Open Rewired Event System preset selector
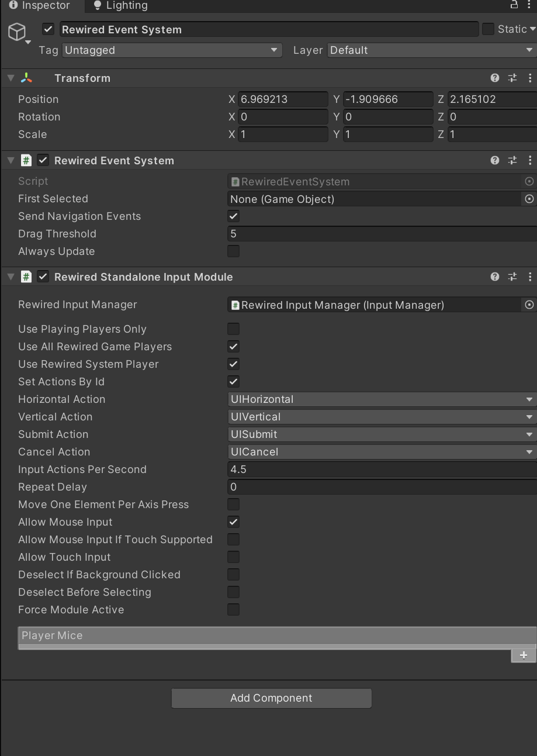 pos(512,160)
